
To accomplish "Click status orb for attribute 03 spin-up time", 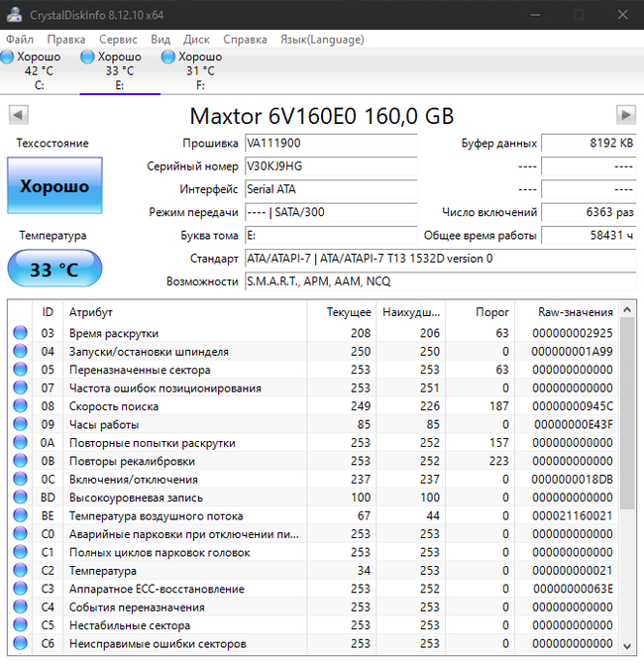I will tap(20, 333).
